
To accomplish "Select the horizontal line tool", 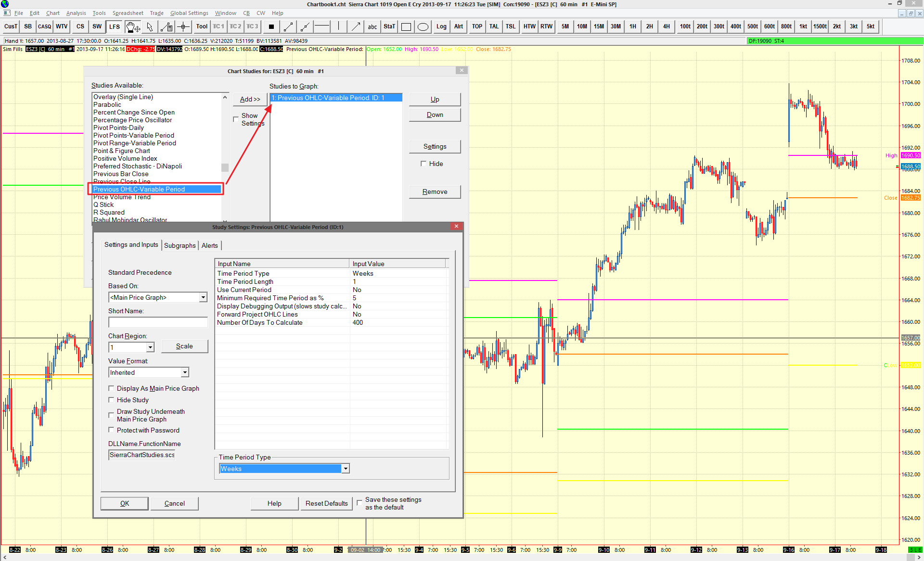I will coord(322,26).
